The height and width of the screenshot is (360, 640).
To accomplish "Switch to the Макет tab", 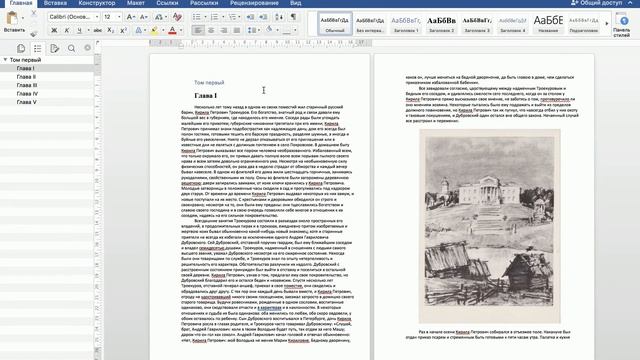I will tap(136, 3).
